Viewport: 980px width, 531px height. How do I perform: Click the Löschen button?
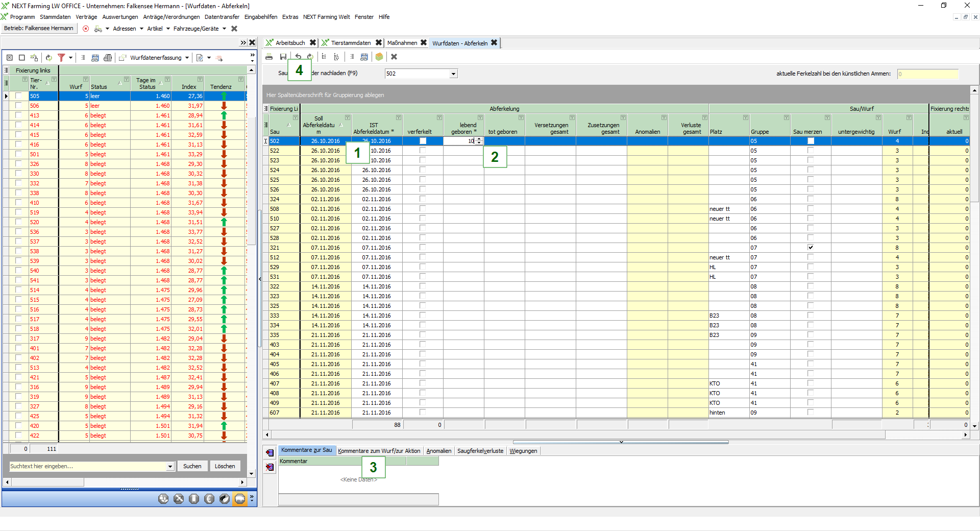pos(225,466)
